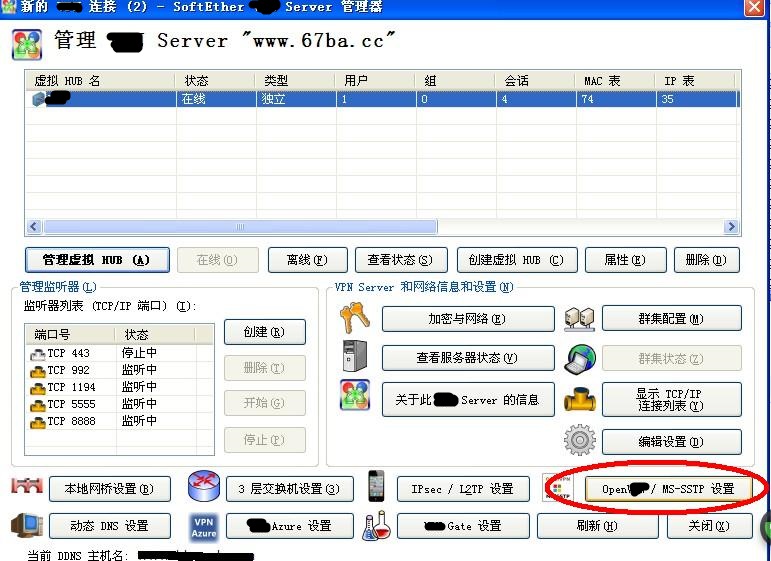
Task: Open 管理虚拟 HUB button
Action: click(96, 260)
